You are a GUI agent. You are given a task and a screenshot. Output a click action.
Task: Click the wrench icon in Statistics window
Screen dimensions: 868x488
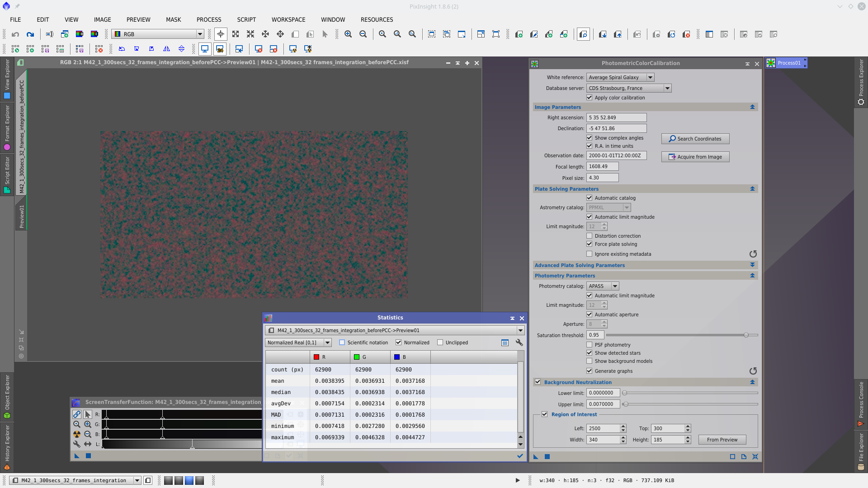(519, 343)
